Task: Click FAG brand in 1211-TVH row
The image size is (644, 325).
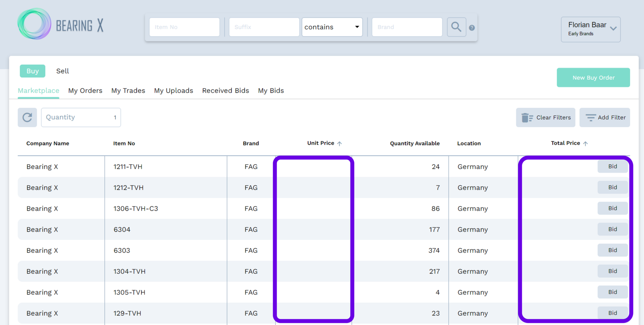Action: point(251,167)
